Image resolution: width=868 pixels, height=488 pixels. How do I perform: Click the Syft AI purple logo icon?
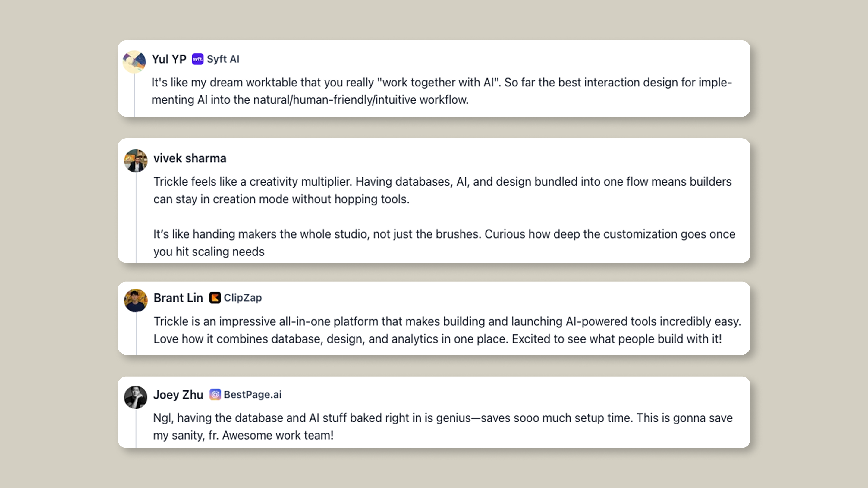tap(197, 59)
